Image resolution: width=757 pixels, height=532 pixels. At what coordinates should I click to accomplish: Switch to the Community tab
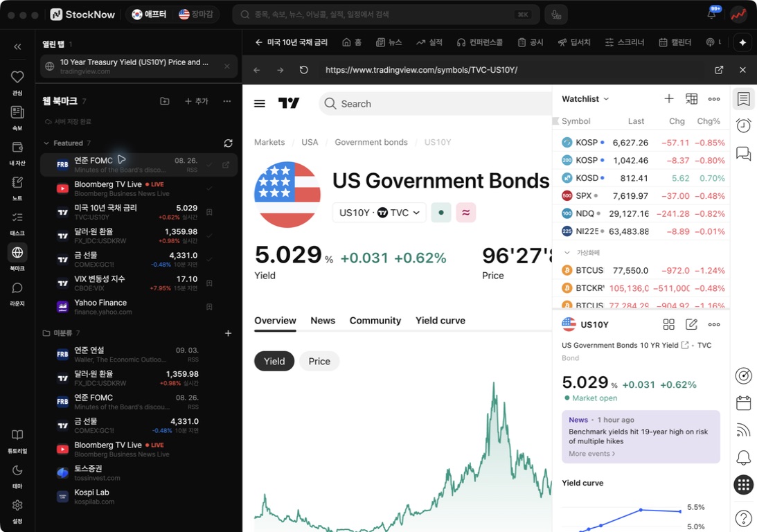[375, 320]
